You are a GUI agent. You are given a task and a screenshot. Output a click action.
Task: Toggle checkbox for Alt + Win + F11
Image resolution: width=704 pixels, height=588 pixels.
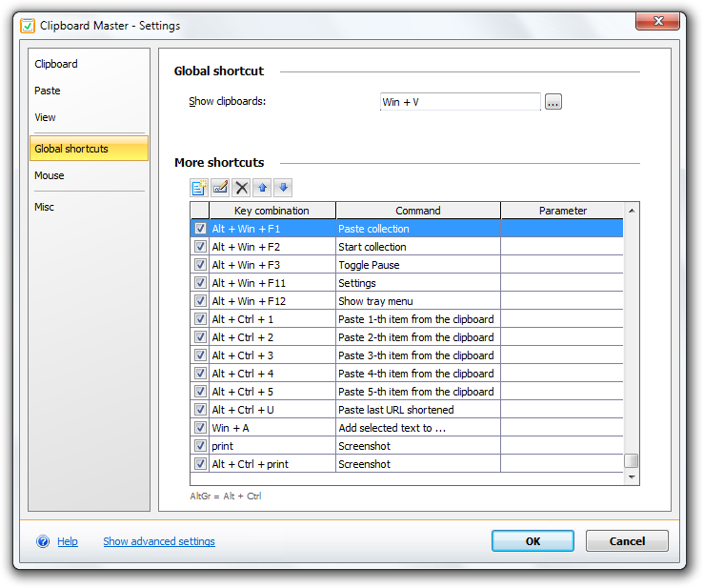click(200, 282)
